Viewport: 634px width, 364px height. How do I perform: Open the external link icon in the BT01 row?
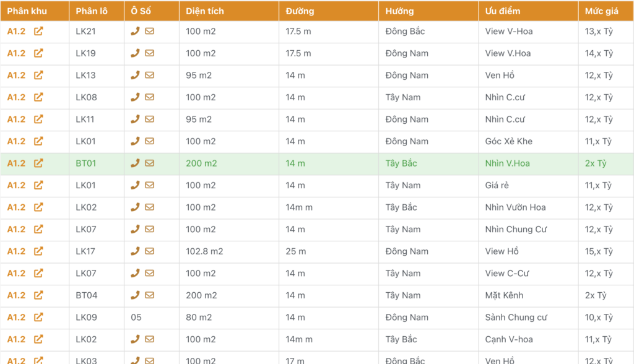click(x=38, y=163)
